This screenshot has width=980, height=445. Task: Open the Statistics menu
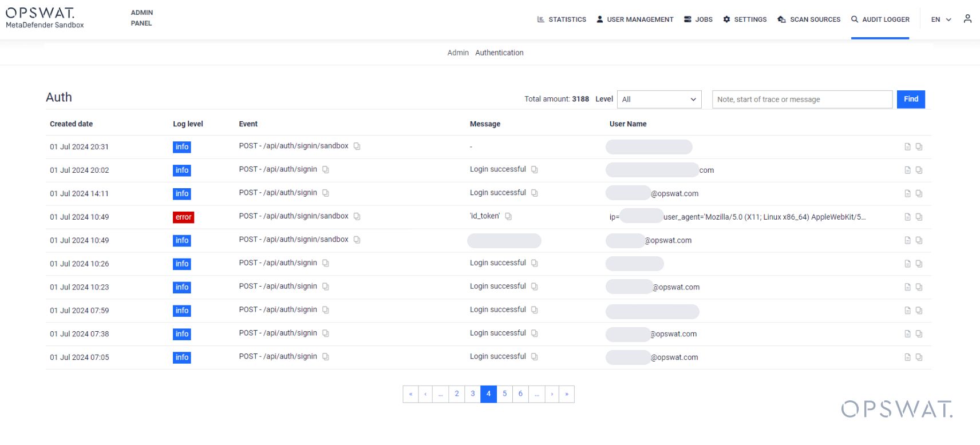point(562,19)
